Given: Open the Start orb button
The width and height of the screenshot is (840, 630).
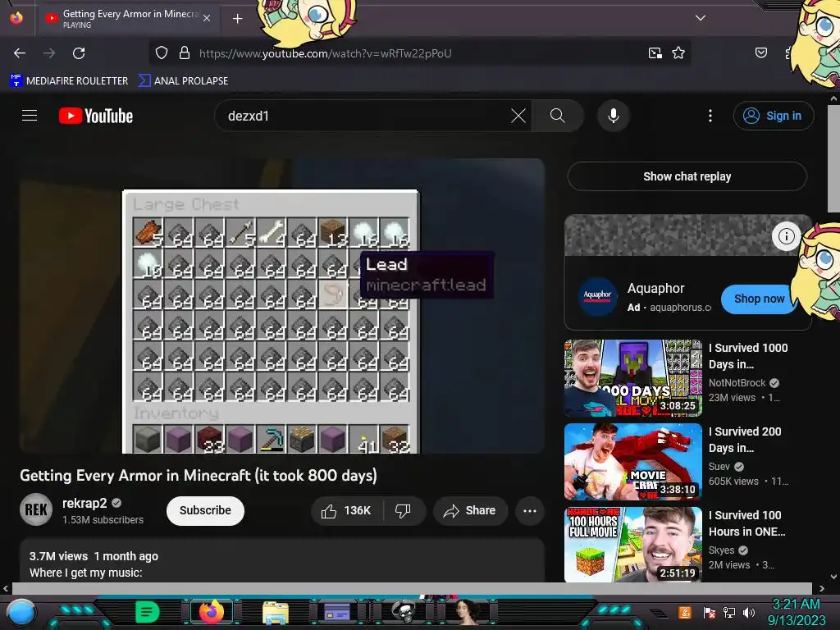Looking at the screenshot, I should pyautogui.click(x=21, y=613).
